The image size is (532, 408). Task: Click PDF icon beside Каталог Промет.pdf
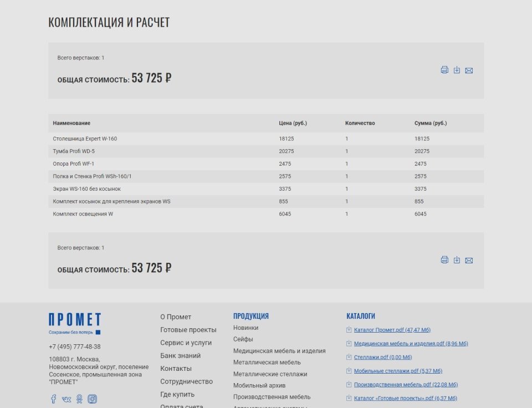[x=349, y=330]
